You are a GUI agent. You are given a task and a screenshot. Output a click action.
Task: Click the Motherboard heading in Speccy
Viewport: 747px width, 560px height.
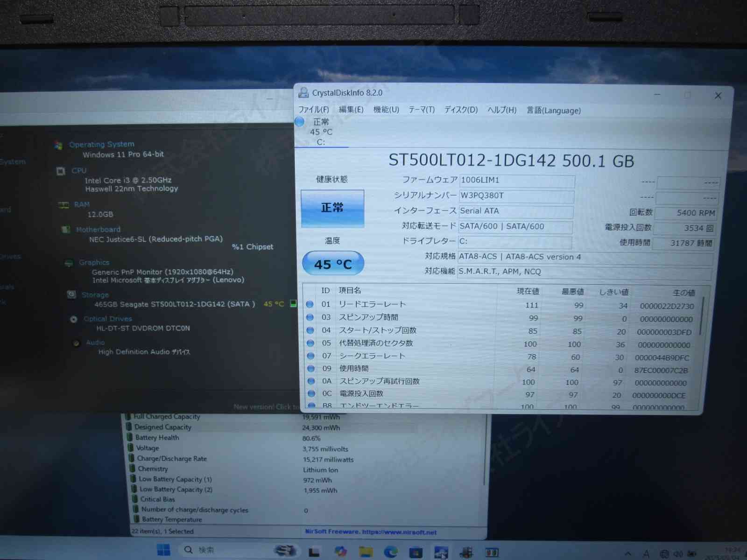(x=98, y=230)
